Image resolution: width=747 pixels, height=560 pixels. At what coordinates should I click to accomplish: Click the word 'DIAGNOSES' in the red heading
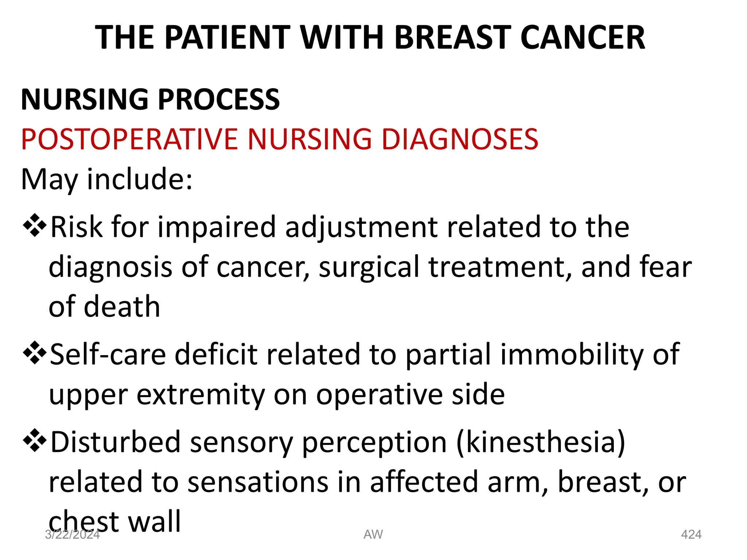(460, 139)
